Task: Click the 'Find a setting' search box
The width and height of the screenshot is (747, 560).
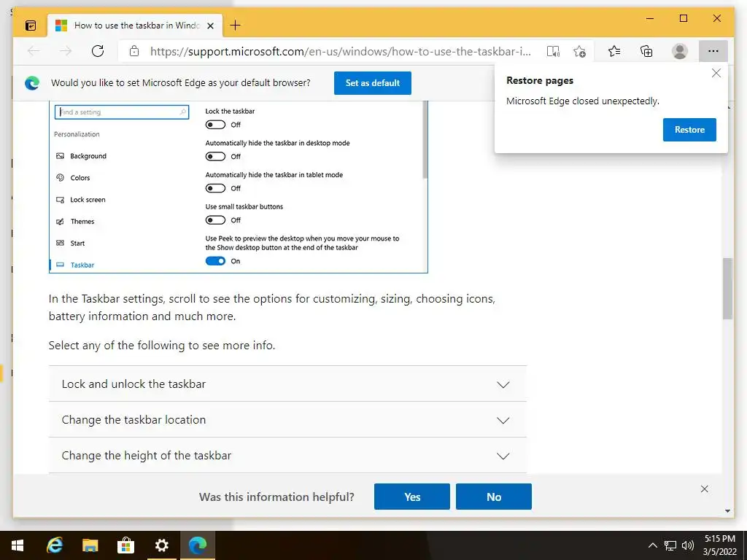Action: [122, 112]
